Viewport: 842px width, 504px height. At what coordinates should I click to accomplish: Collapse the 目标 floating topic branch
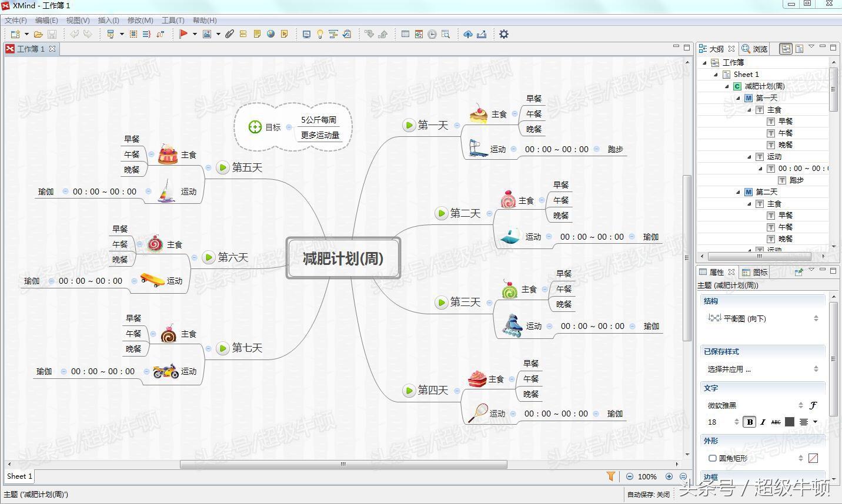[289, 127]
